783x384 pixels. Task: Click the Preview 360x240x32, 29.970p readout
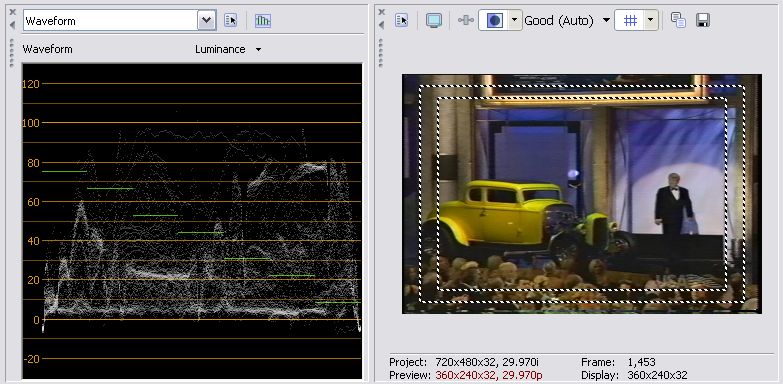465,375
